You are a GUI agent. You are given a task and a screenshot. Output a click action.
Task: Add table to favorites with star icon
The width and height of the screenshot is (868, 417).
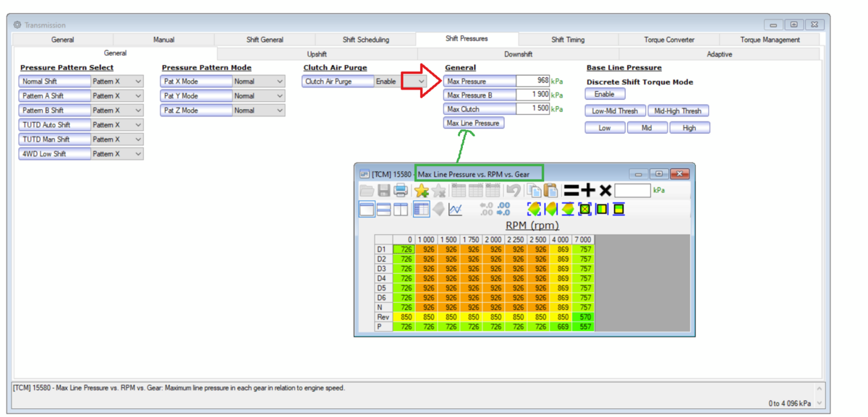coord(421,191)
